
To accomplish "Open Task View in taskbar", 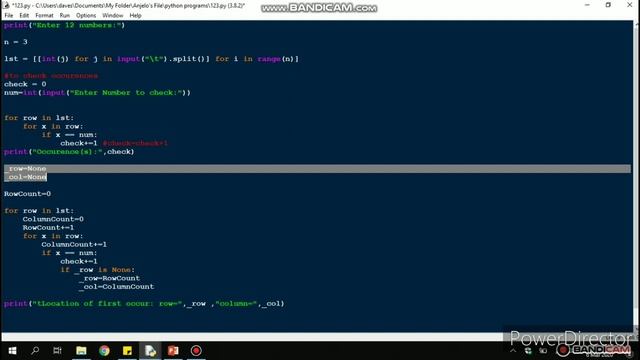I will (x=58, y=351).
